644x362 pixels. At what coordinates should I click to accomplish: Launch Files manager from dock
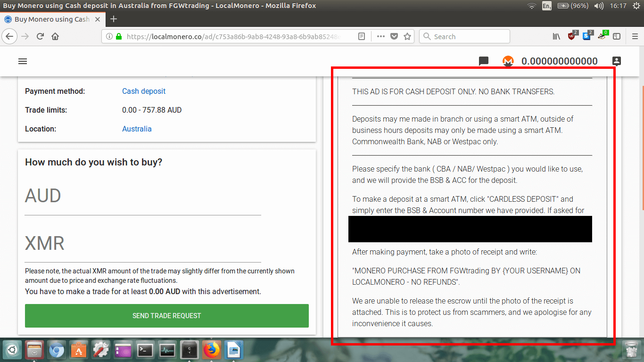[34, 350]
